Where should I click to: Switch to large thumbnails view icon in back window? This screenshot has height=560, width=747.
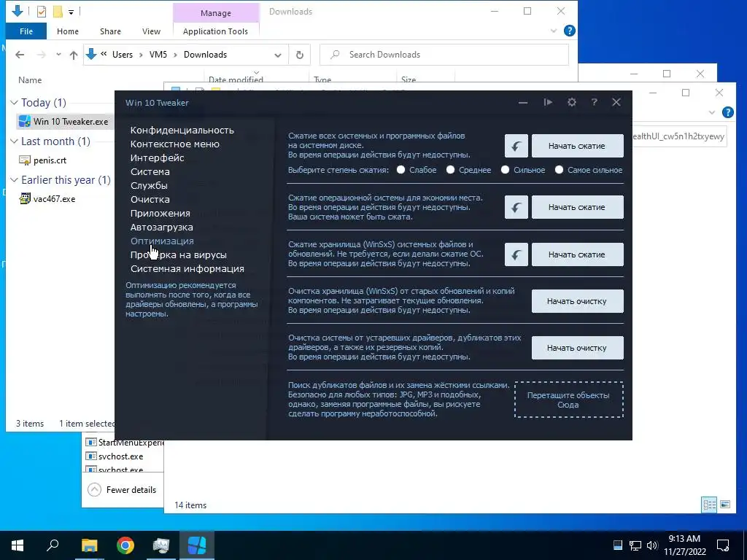point(725,505)
